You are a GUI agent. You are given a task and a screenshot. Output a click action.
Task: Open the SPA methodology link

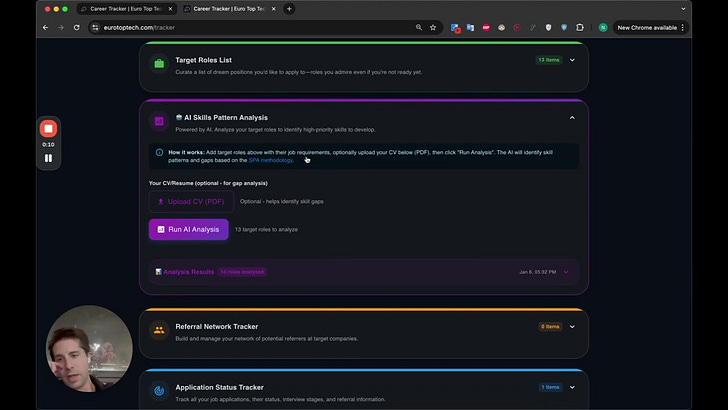tap(271, 160)
